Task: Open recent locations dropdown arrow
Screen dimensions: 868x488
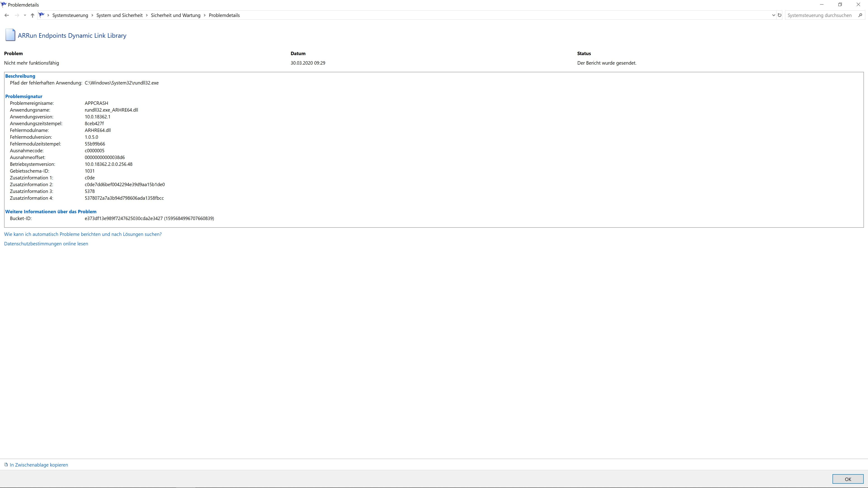Action: (25, 15)
